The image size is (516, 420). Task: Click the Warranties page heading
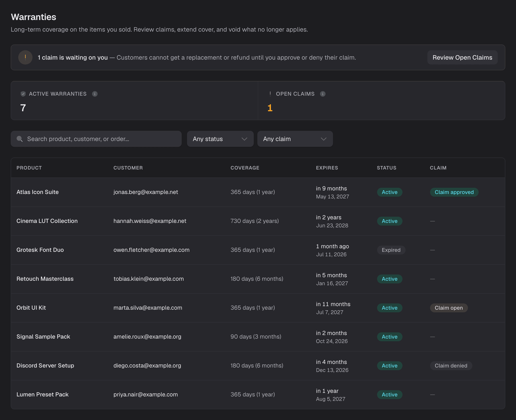[x=33, y=17]
